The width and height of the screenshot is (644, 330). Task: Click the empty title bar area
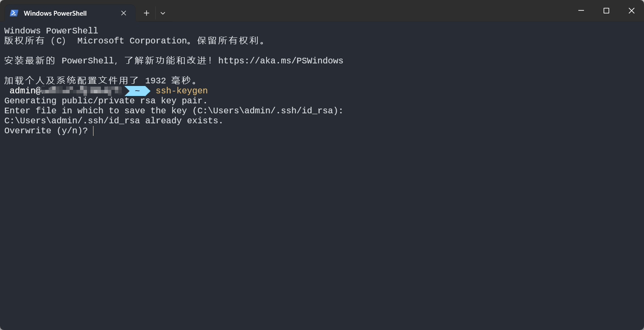(348, 10)
